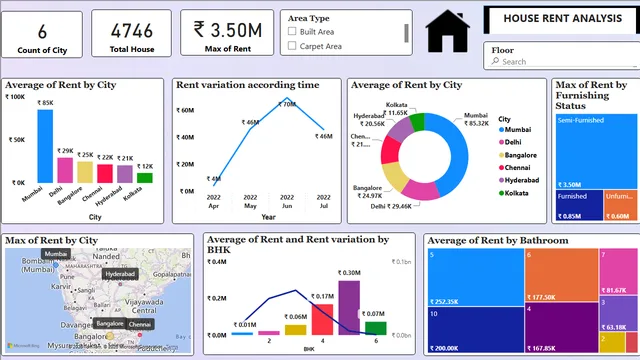Select the pink Delhi bar at ₹29K
This screenshot has width=640, height=360.
[x=65, y=170]
